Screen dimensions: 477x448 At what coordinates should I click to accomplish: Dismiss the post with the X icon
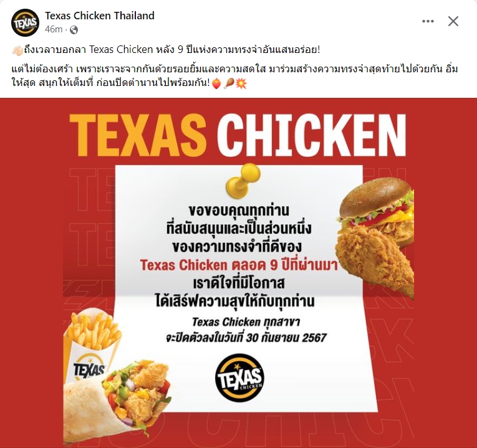click(453, 21)
